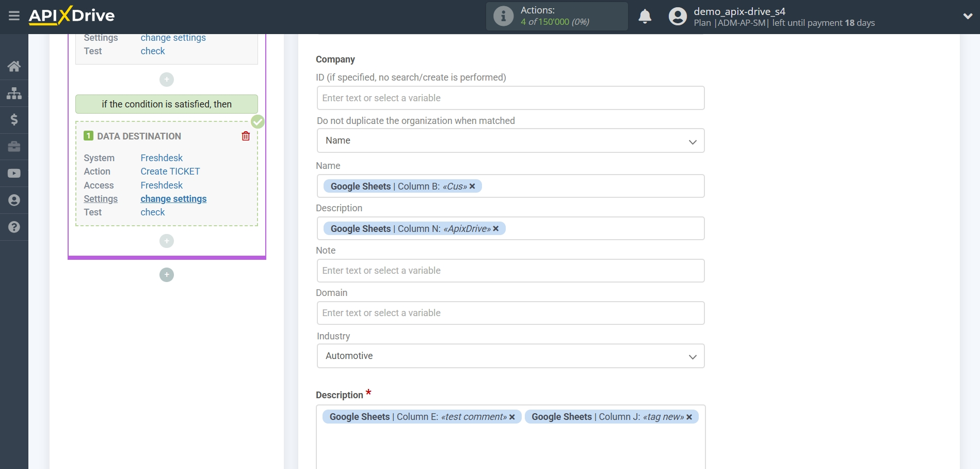Click the company Name variable field
Image resolution: width=980 pixels, height=469 pixels.
[510, 186]
